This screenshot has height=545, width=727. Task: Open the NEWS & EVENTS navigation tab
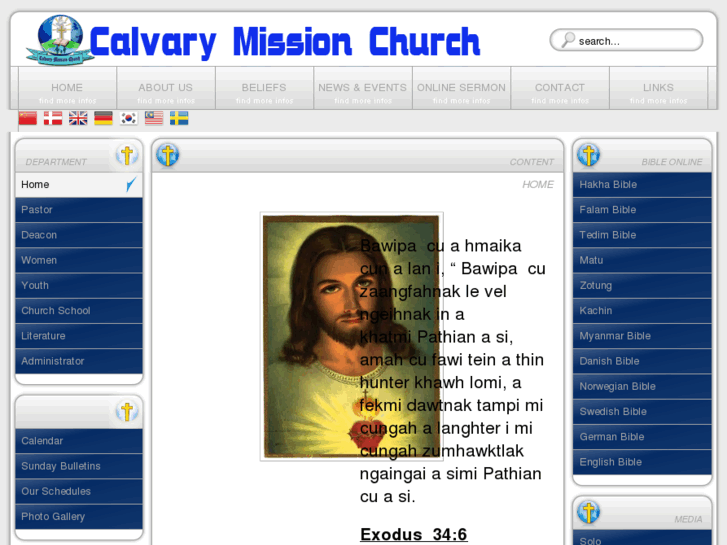363,88
